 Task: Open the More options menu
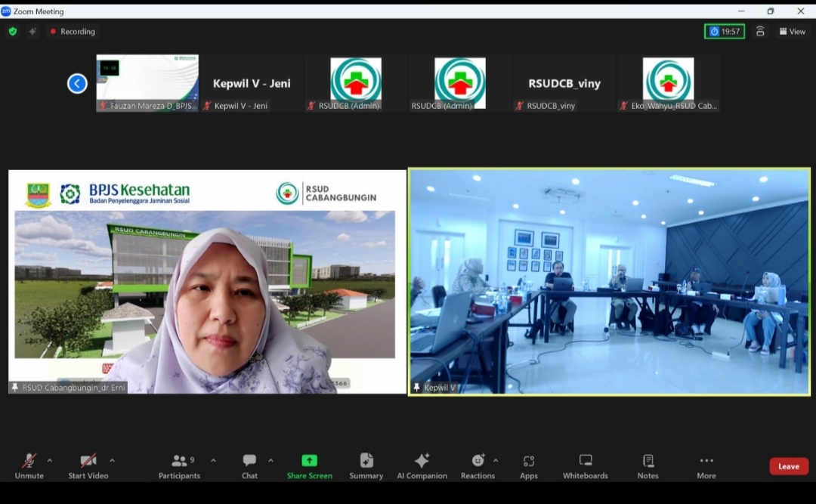tap(706, 465)
